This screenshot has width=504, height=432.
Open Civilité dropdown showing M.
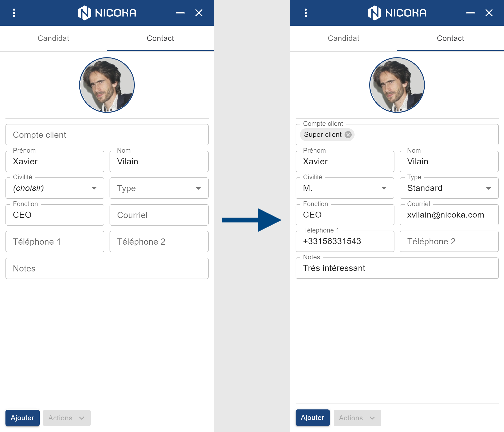click(345, 188)
